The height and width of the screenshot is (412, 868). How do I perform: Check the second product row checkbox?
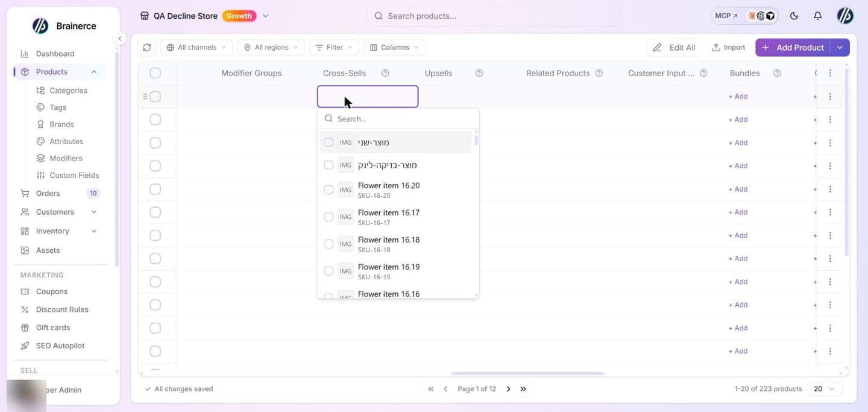point(155,119)
